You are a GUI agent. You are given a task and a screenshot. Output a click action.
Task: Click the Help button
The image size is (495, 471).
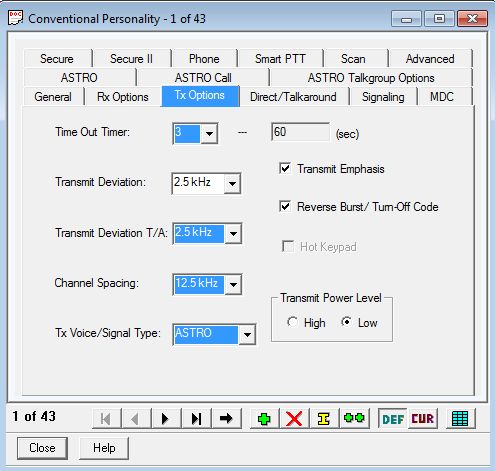(104, 448)
